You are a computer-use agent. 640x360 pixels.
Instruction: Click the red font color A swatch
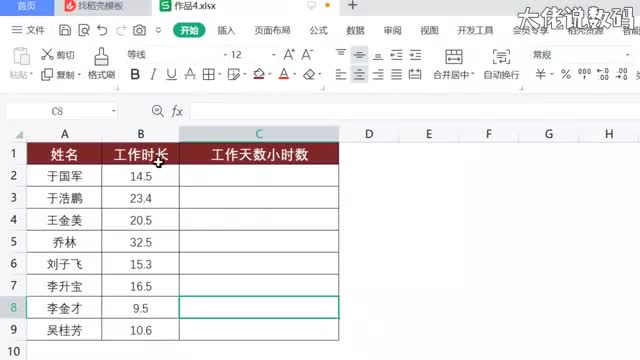pos(284,74)
